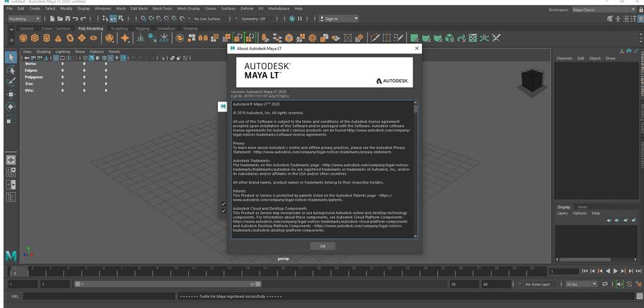Close the About Autodesk Maya LT dialog
644x308 pixels.
coord(417,48)
